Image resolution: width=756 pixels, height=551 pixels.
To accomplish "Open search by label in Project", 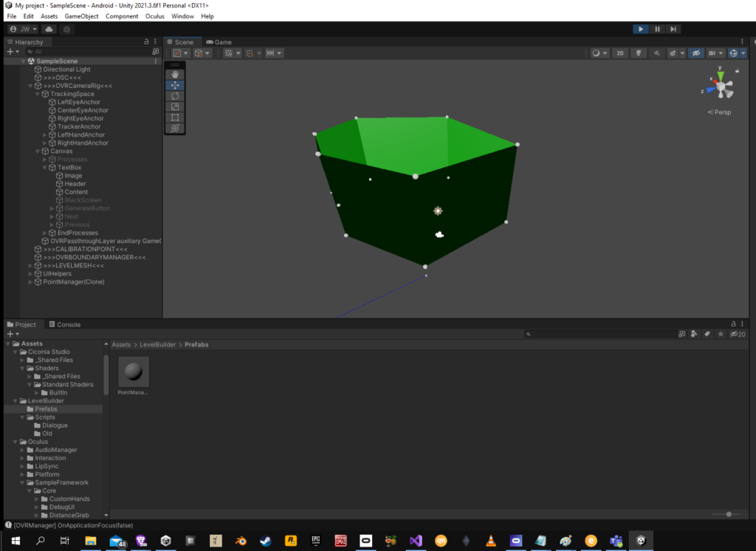I will pos(707,334).
